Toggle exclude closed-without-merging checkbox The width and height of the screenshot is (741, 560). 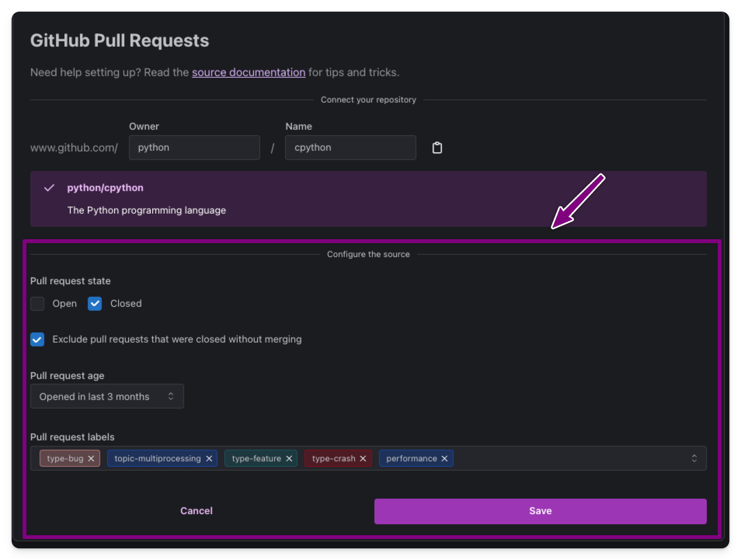tap(37, 339)
